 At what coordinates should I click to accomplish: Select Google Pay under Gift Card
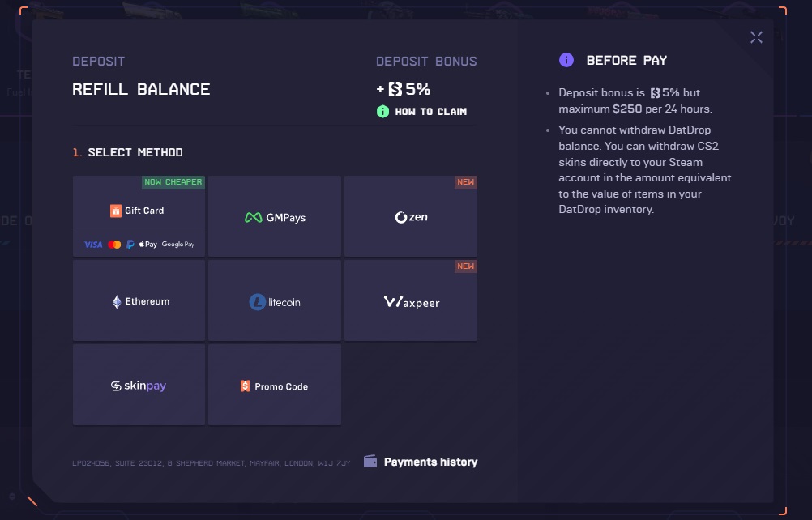pyautogui.click(x=177, y=244)
